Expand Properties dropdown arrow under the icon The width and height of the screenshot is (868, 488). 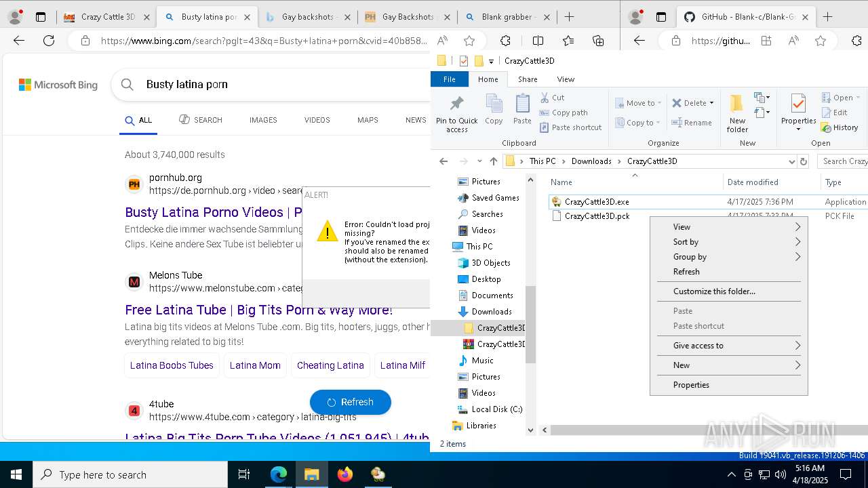[x=798, y=129]
